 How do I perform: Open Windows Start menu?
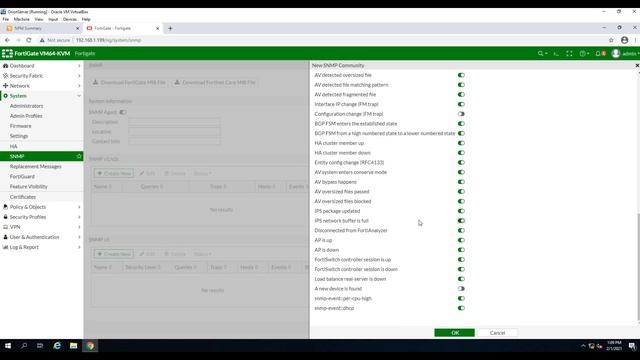(x=8, y=346)
